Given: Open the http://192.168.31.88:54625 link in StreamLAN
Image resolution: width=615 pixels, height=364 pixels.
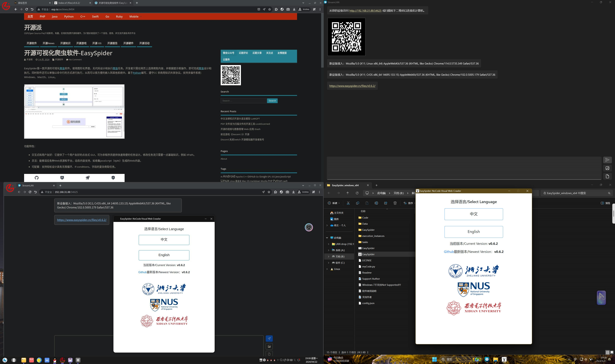Looking at the screenshot, I should (x=365, y=11).
